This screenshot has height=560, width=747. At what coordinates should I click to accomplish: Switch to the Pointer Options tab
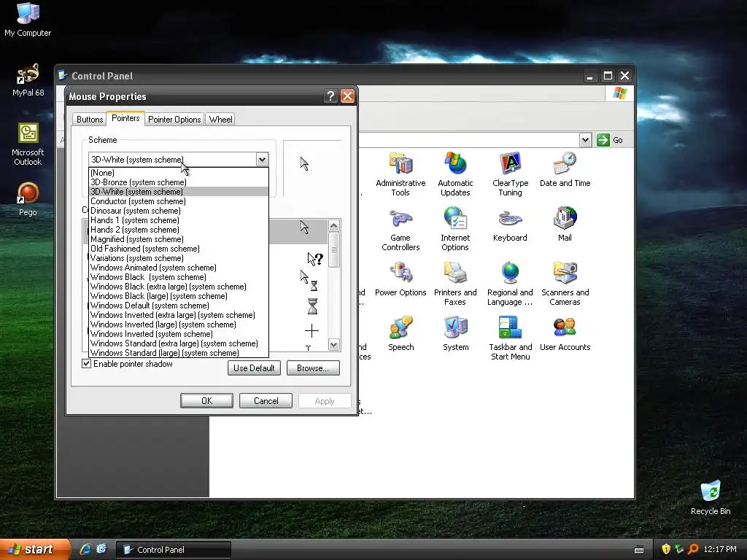[x=174, y=120]
